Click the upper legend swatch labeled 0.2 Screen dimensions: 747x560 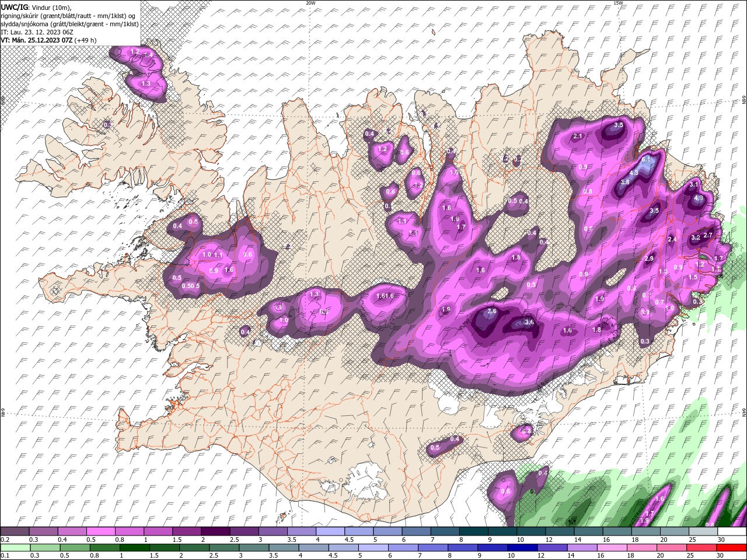(x=15, y=531)
